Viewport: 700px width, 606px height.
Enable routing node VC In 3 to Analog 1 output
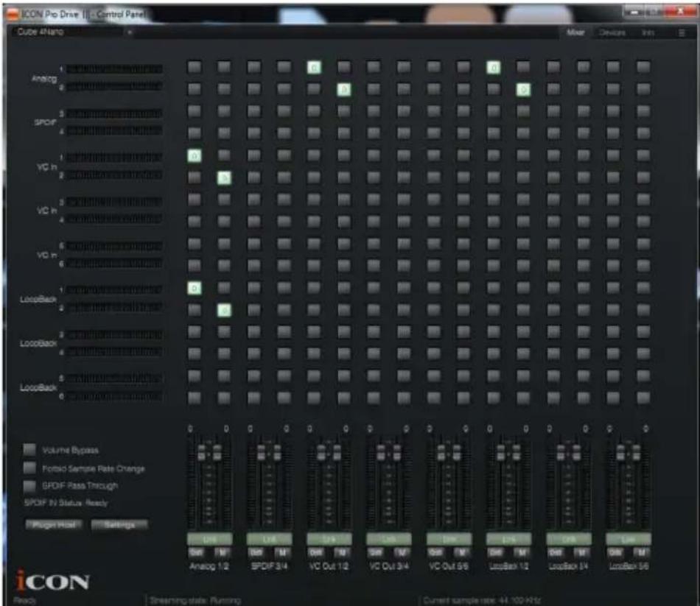coord(195,200)
